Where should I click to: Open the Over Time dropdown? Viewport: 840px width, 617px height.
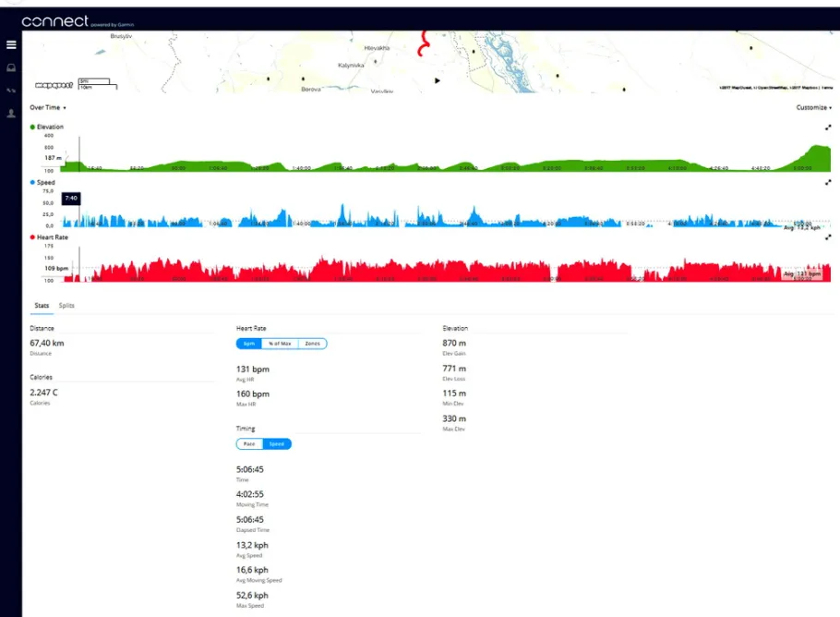(48, 108)
